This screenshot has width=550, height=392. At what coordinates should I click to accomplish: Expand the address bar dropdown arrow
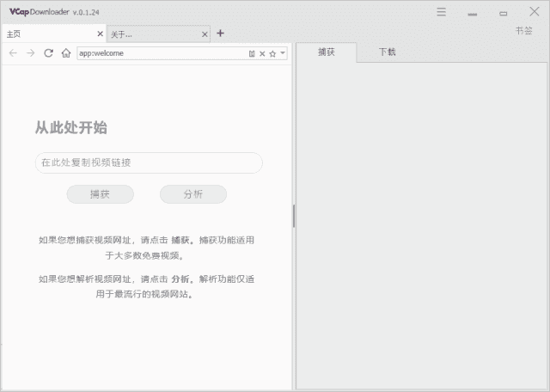(x=283, y=53)
